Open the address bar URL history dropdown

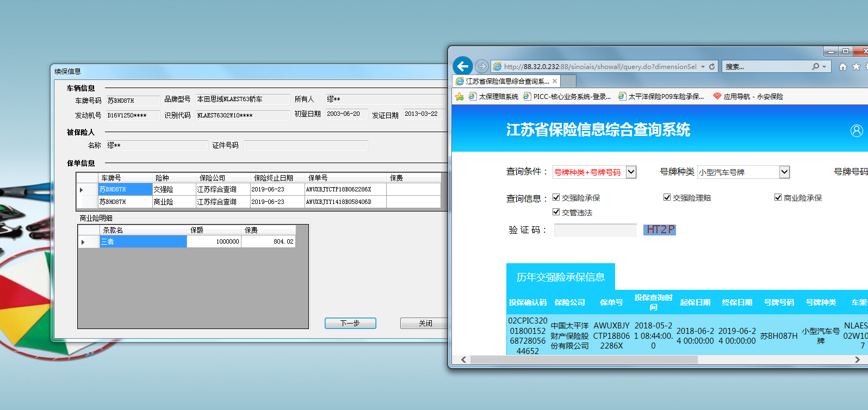pos(703,66)
